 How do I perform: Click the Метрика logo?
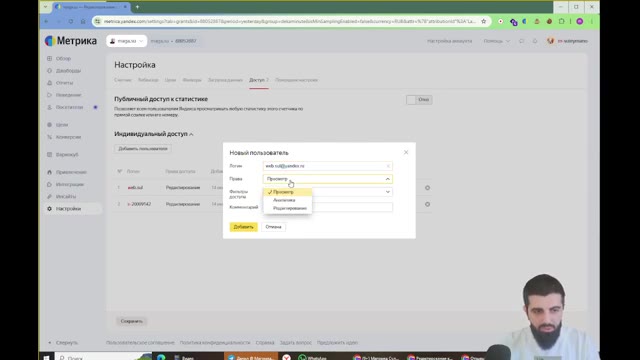[71, 41]
